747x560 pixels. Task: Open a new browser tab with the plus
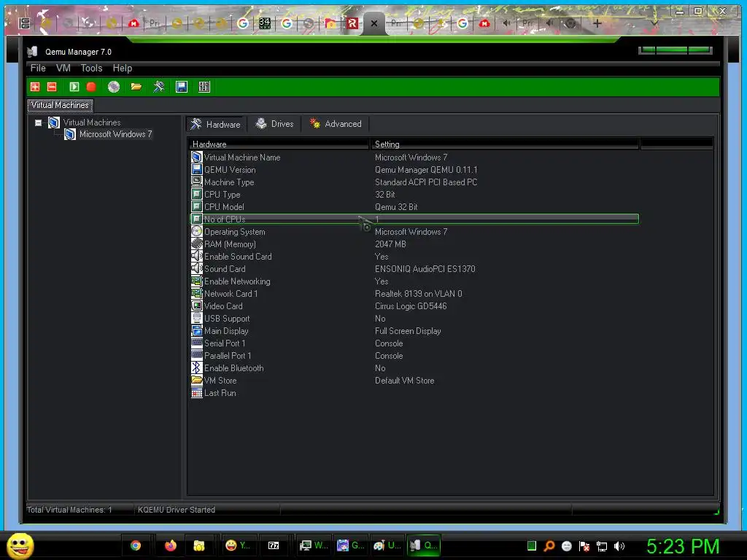tap(597, 23)
